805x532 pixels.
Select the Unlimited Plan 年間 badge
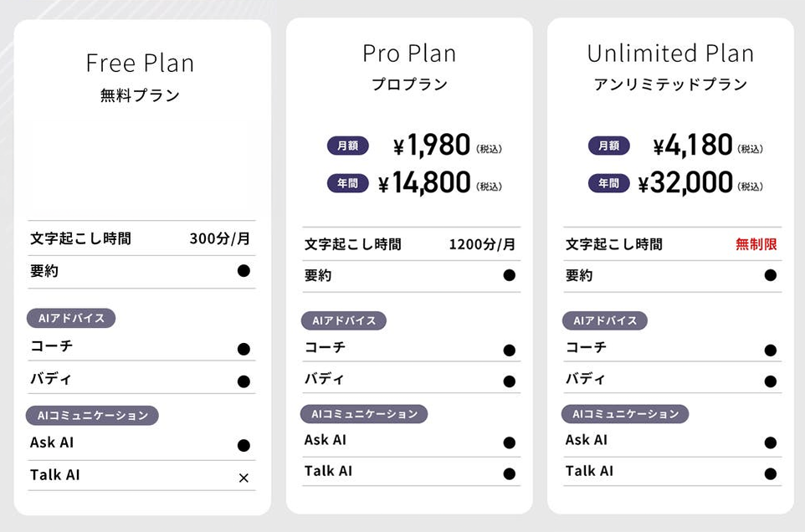608,182
